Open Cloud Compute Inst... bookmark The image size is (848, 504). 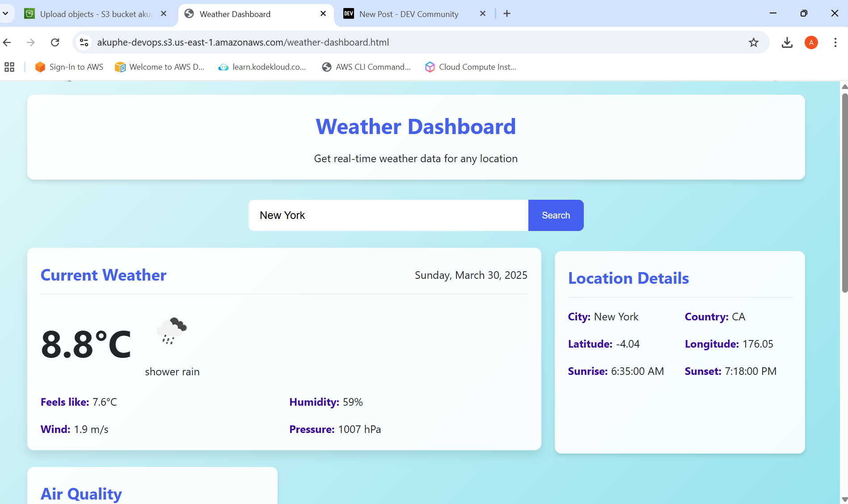(x=471, y=67)
